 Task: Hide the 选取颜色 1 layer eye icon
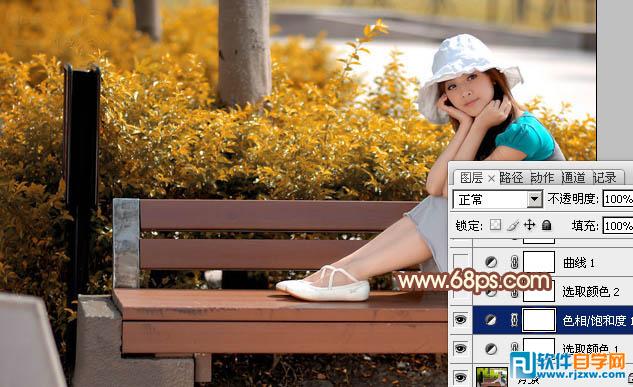click(460, 348)
